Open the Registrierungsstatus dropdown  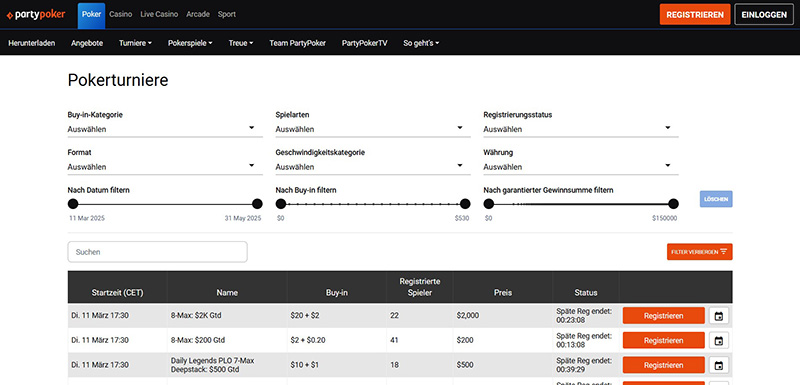coord(581,129)
